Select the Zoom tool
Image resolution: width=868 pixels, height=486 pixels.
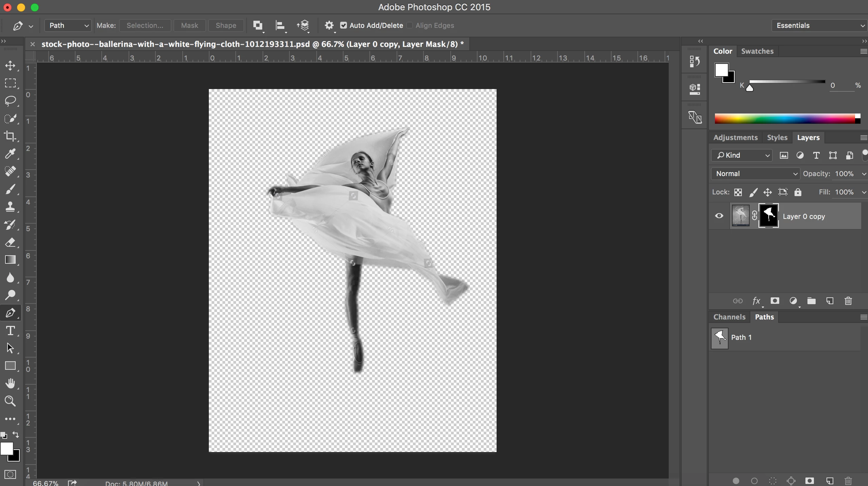tap(10, 401)
